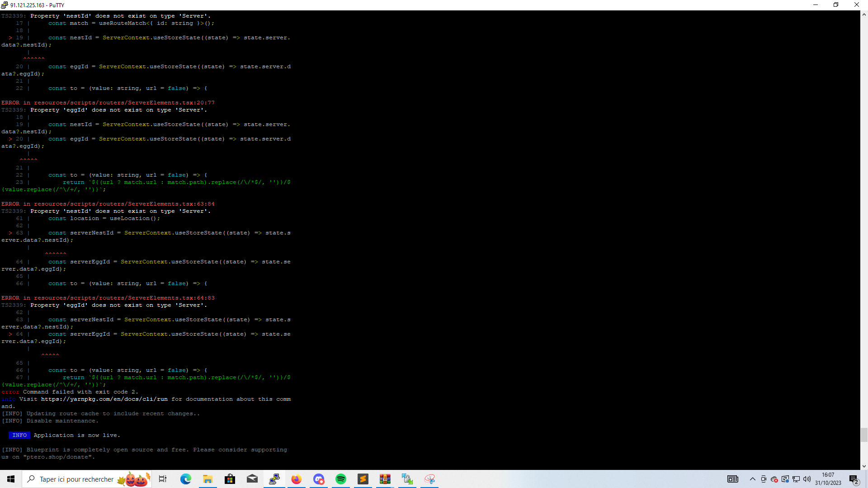Select the PuTTY taskbar icon

(274, 479)
